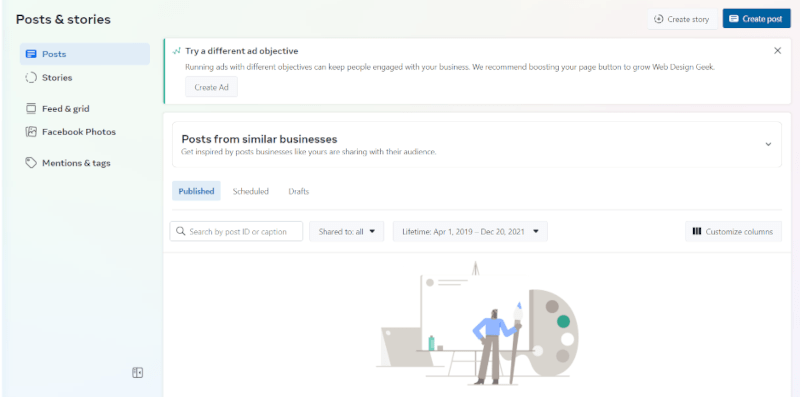Click the 'Posts & stories' page title
The image size is (801, 397).
(63, 19)
